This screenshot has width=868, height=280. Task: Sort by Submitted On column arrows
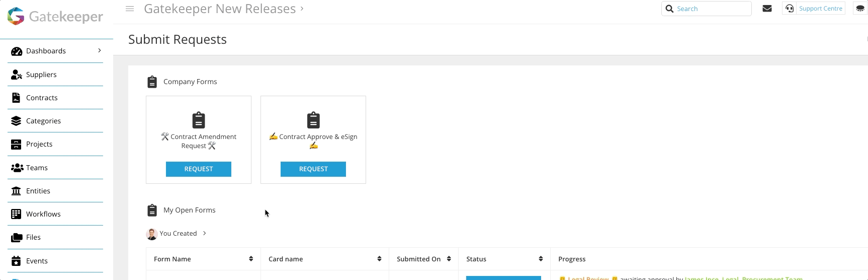pyautogui.click(x=449, y=259)
